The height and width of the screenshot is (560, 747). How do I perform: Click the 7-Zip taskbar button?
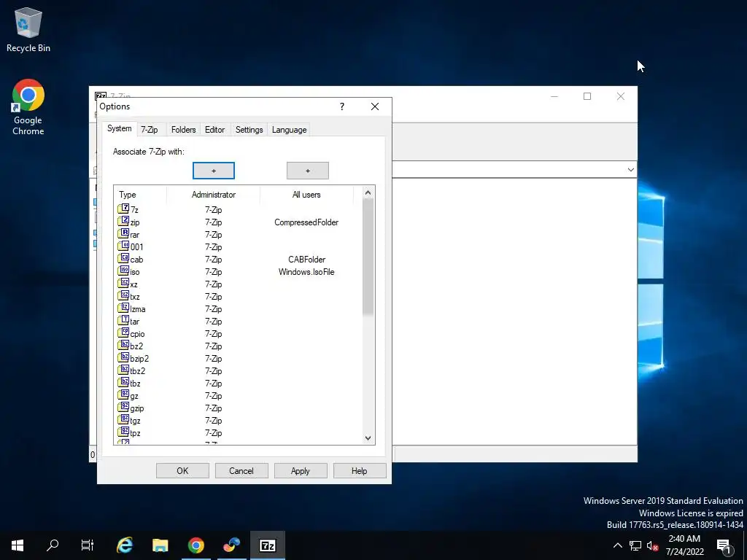point(267,545)
